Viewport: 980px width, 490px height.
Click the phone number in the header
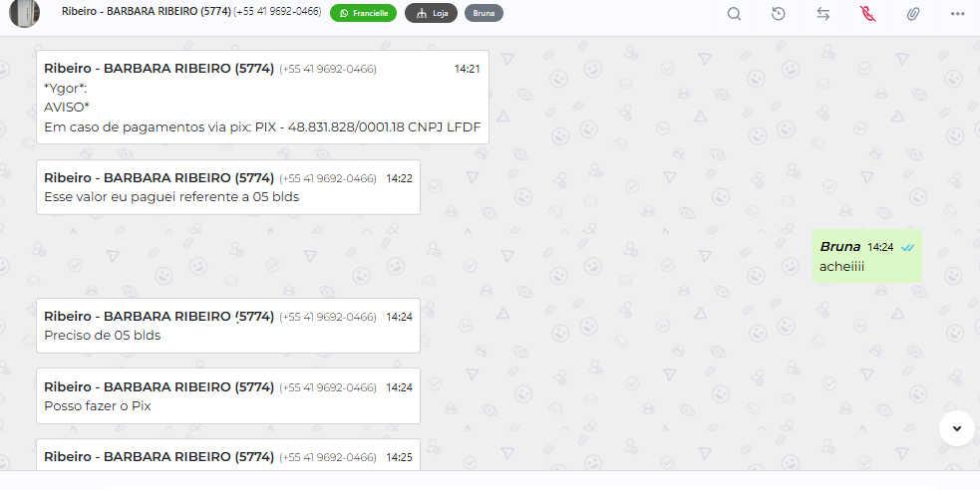pyautogui.click(x=277, y=11)
